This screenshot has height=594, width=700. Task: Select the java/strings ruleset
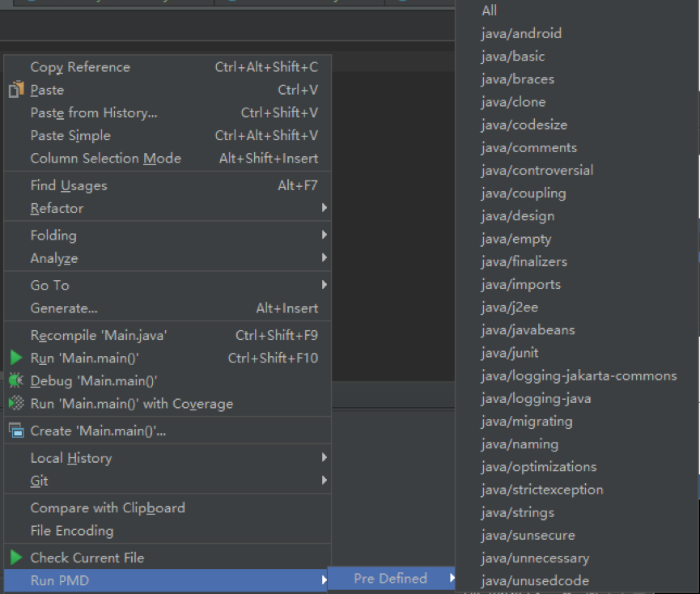[577, 512]
